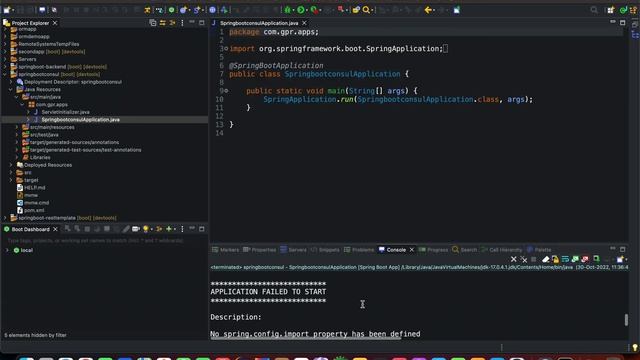Switch to the Servers tab
Image resolution: width=640 pixels, height=360 pixels.
(293, 249)
